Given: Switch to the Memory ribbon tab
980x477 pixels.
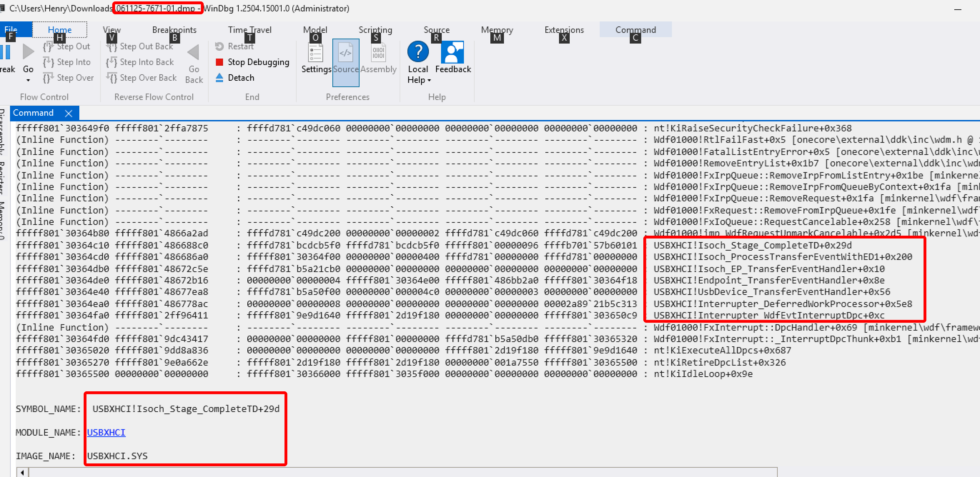Looking at the screenshot, I should point(497,30).
